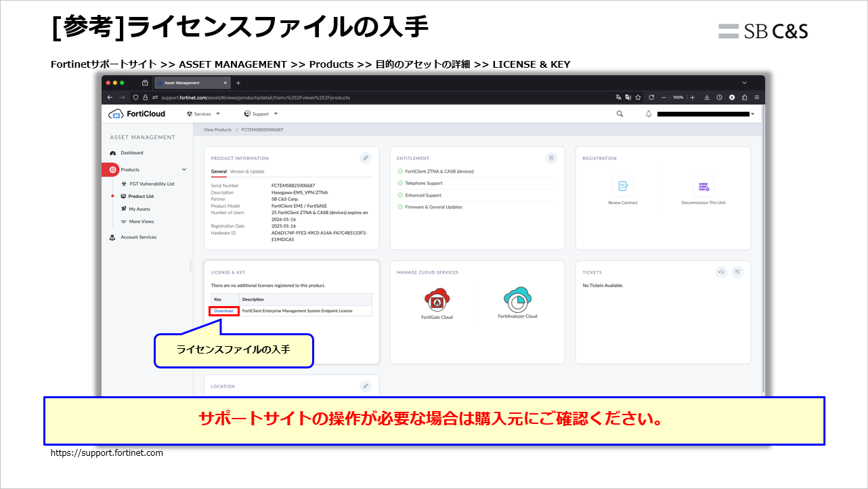Select the Asset Management browser tab
The image size is (868, 489).
pyautogui.click(x=193, y=83)
